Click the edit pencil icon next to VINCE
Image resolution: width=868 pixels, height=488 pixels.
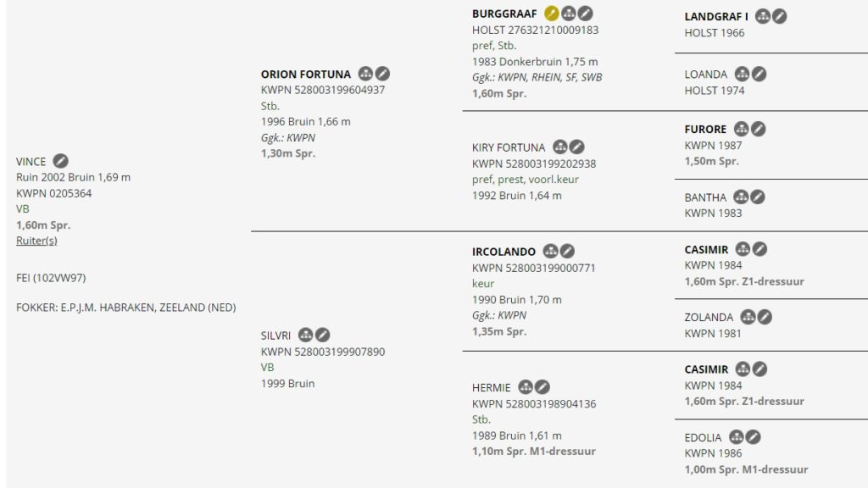pos(60,161)
